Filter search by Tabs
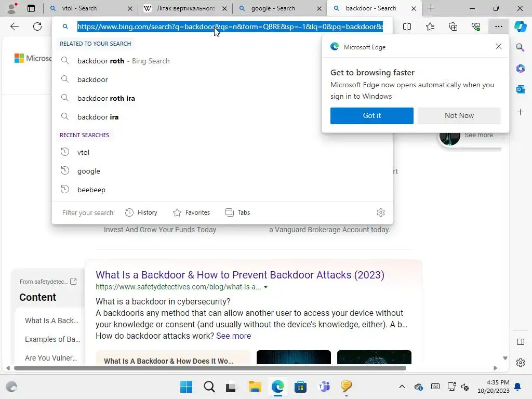532x399 pixels. (x=237, y=212)
